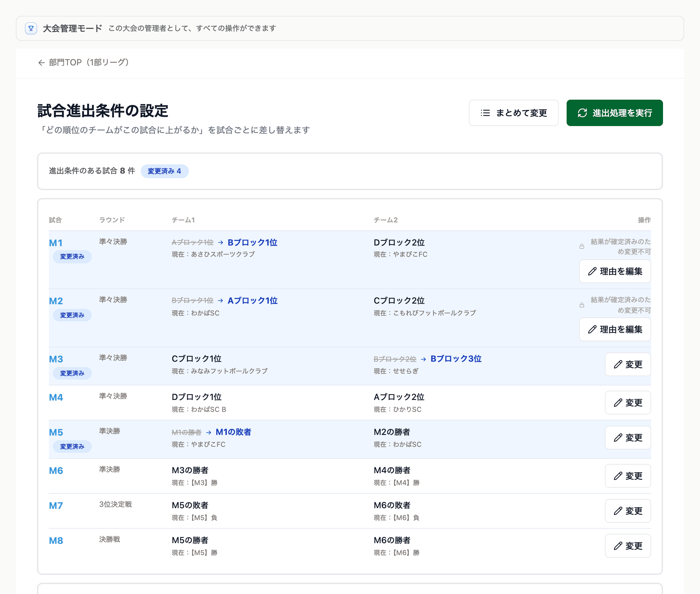
Task: Open the M2 match link
Action: (x=56, y=301)
